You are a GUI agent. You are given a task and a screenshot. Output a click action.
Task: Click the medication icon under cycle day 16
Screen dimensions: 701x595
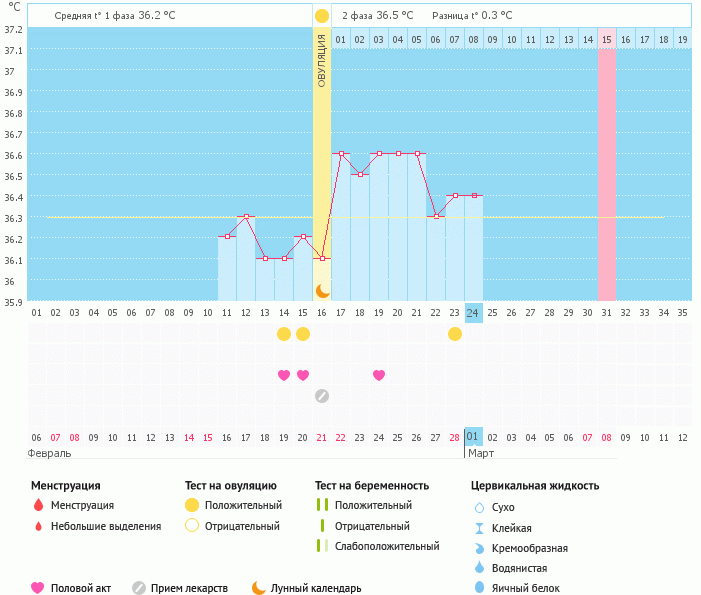pos(322,395)
